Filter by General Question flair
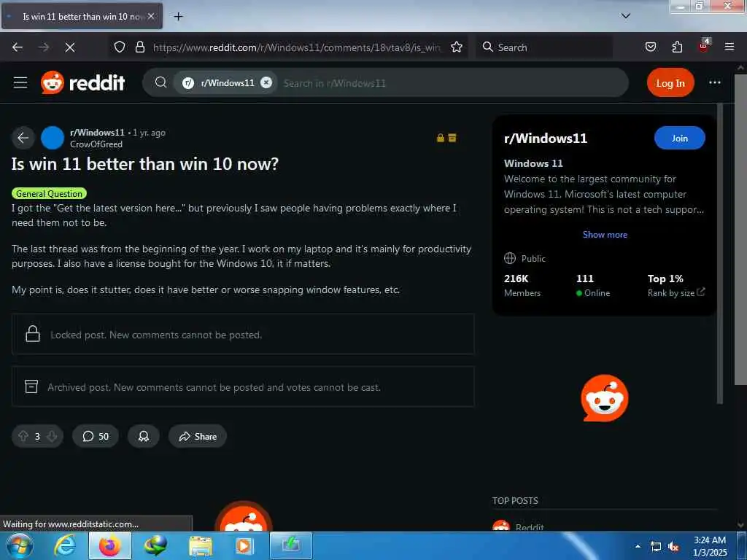747x560 pixels. 49,193
